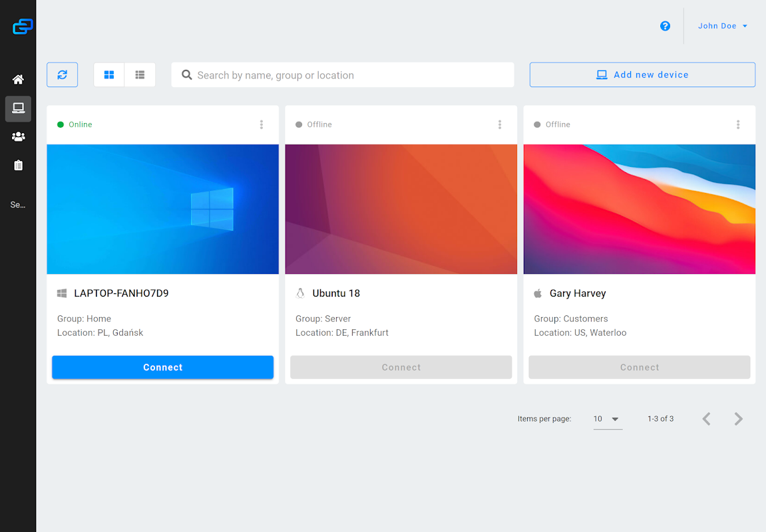Click the Offline status dot on Ubuntu 18 card
The height and width of the screenshot is (532, 766).
coord(299,124)
